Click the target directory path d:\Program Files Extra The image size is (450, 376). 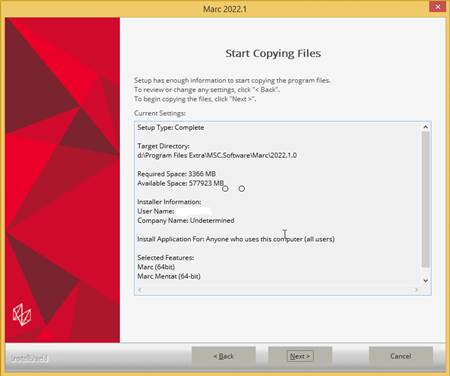pos(217,155)
